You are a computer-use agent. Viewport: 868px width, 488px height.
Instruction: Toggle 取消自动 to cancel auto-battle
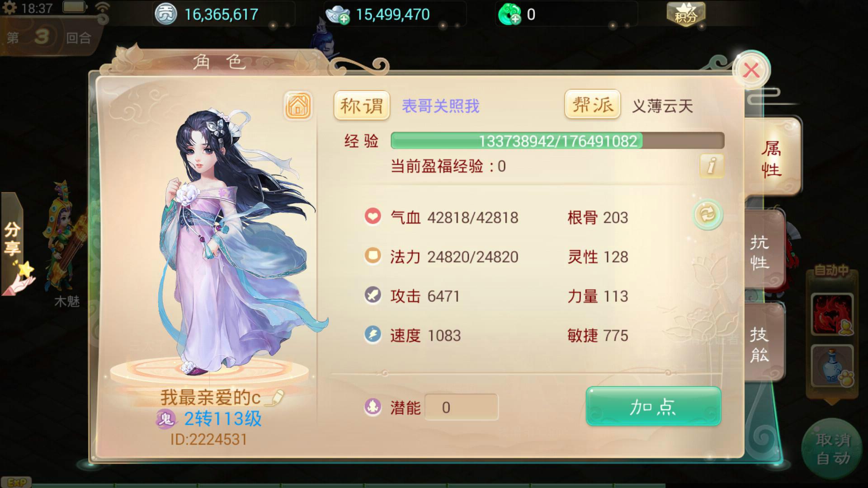point(833,448)
